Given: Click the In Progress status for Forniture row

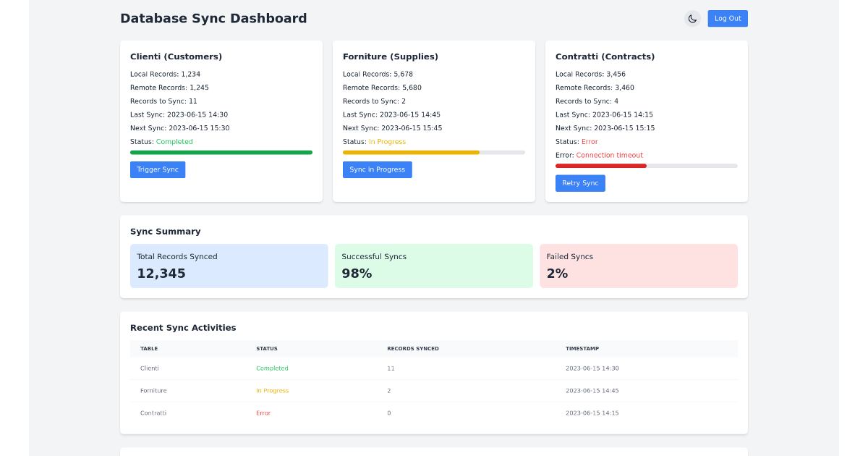Looking at the screenshot, I should point(273,391).
